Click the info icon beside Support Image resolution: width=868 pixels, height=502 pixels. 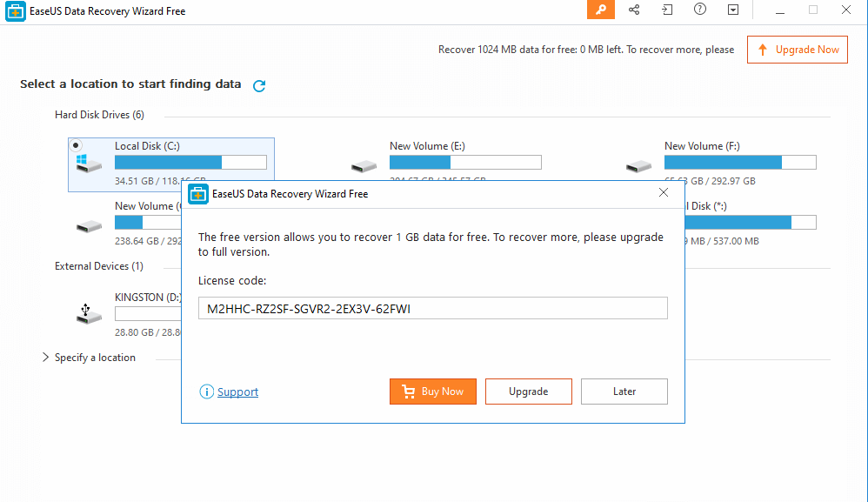point(206,392)
